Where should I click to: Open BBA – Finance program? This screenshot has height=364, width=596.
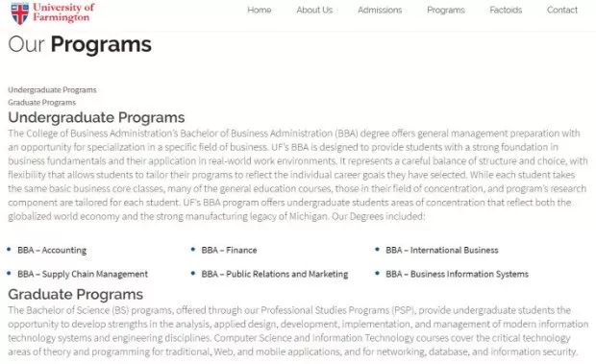click(229, 250)
